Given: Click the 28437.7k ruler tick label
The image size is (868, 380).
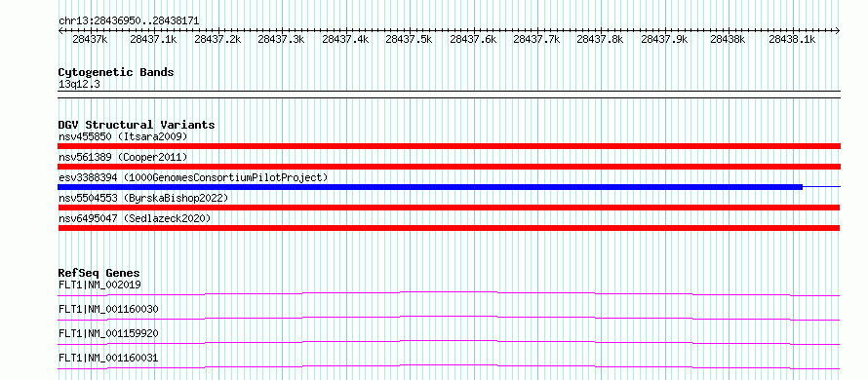Looking at the screenshot, I should (537, 39).
